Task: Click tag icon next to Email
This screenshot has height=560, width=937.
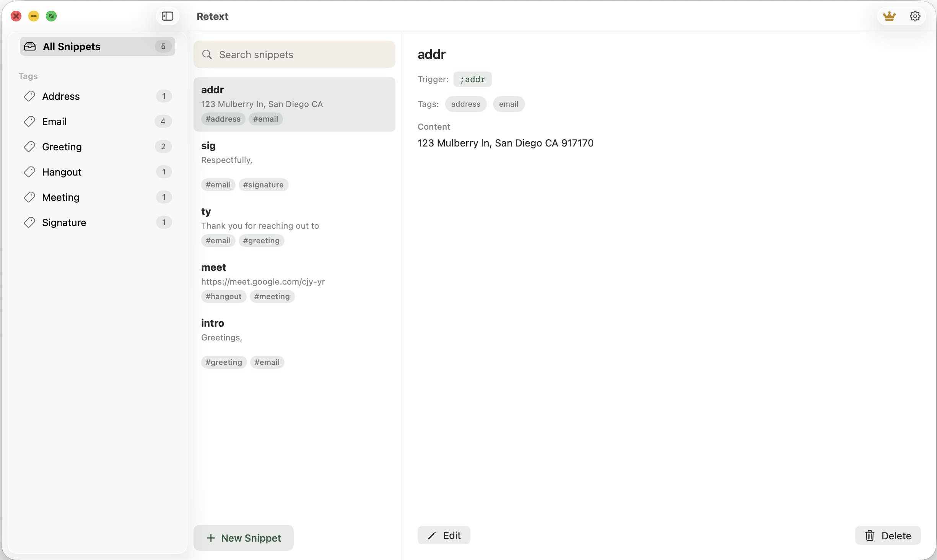Action: coord(29,121)
